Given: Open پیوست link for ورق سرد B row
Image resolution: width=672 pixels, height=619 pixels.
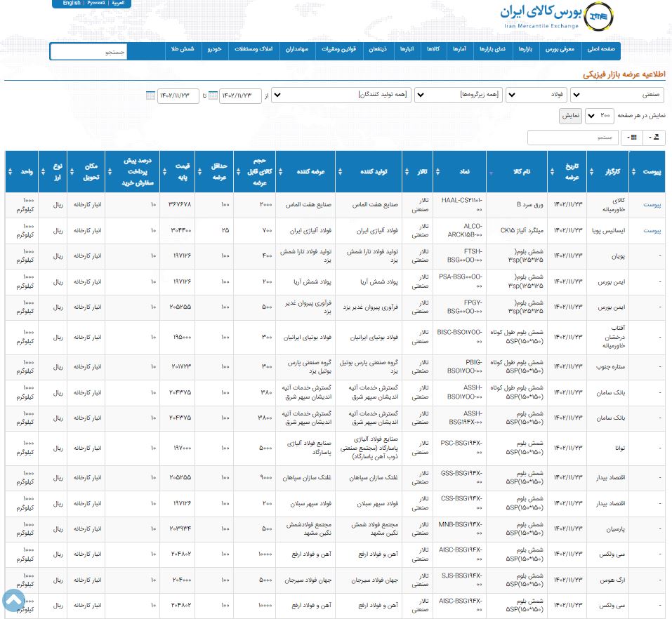Looking at the screenshot, I should (652, 205).
